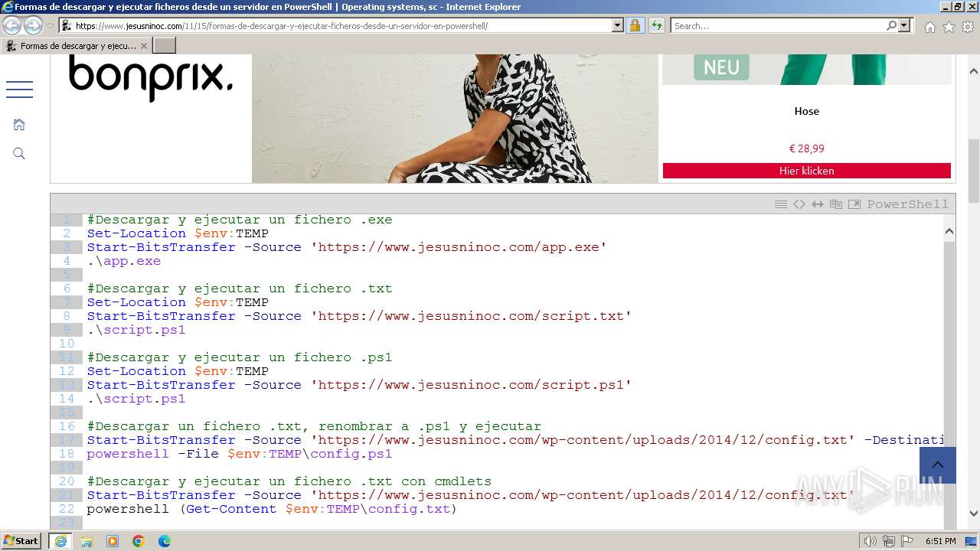980x551 pixels.
Task: Open Internet Explorer from the taskbar
Action: point(60,541)
